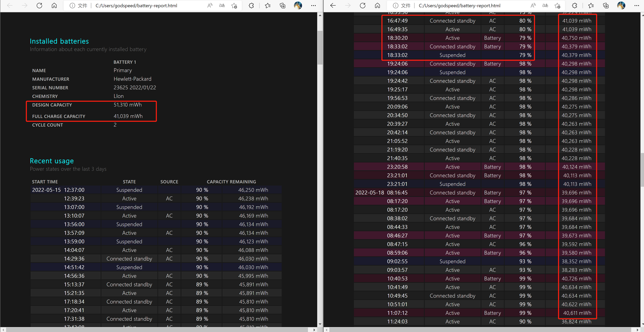Click profile avatar in right browser
Viewport: 644px width, 332px height.
tap(621, 6)
